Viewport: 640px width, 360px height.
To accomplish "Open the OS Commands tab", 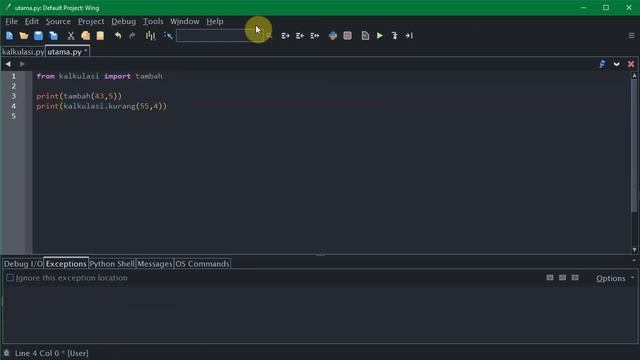I will (202, 264).
